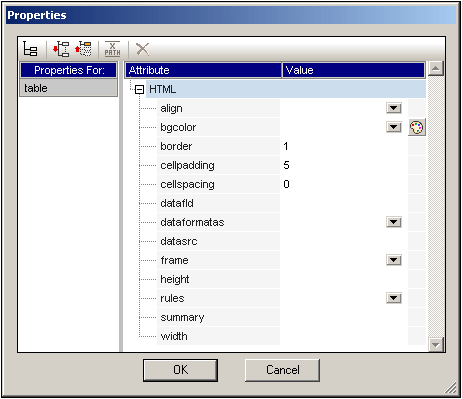This screenshot has height=399, width=462.
Task: Click the Properties For header
Action: [69, 70]
